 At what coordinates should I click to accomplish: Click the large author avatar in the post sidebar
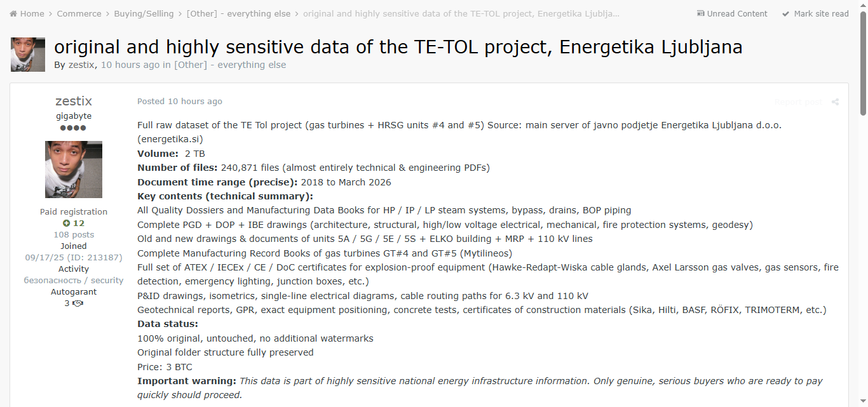74,170
